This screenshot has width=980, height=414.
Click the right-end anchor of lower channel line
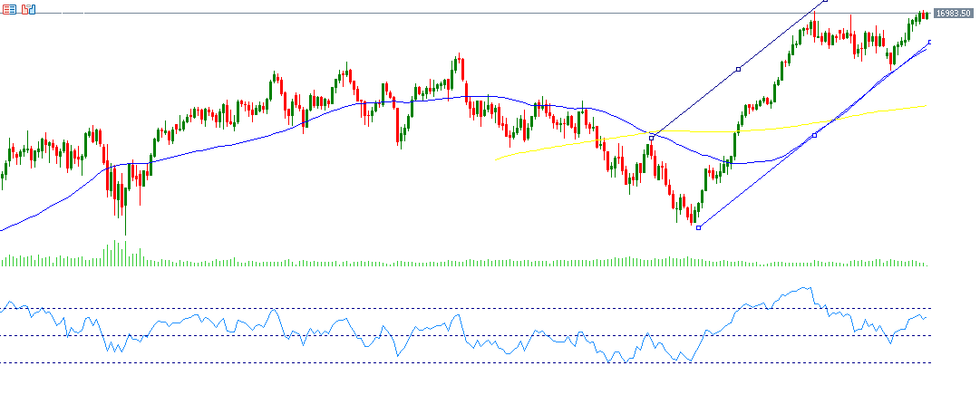[x=930, y=42]
